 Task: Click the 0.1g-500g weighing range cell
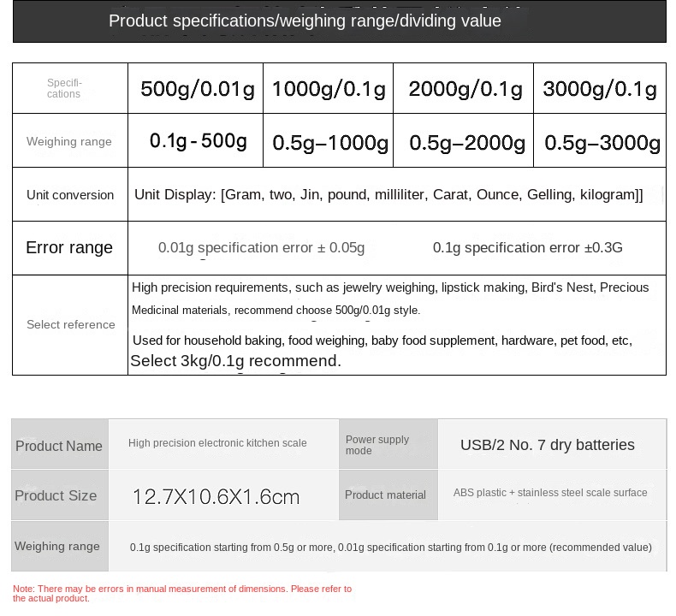(198, 140)
